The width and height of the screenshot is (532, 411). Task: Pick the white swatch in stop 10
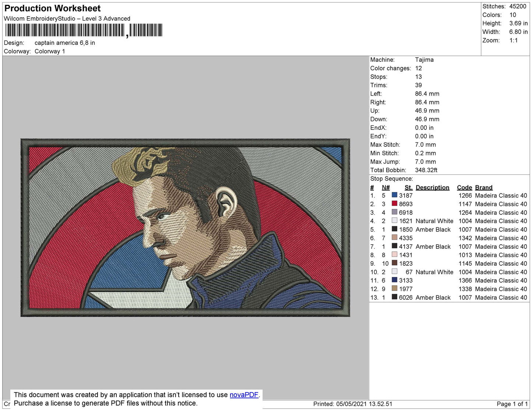(x=394, y=272)
